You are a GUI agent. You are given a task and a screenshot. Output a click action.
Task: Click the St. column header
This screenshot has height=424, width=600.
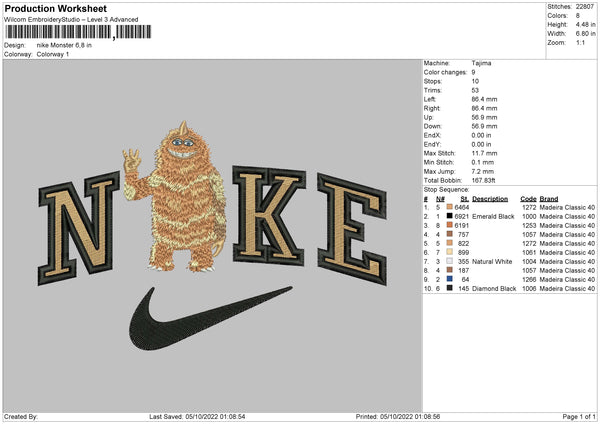(465, 199)
